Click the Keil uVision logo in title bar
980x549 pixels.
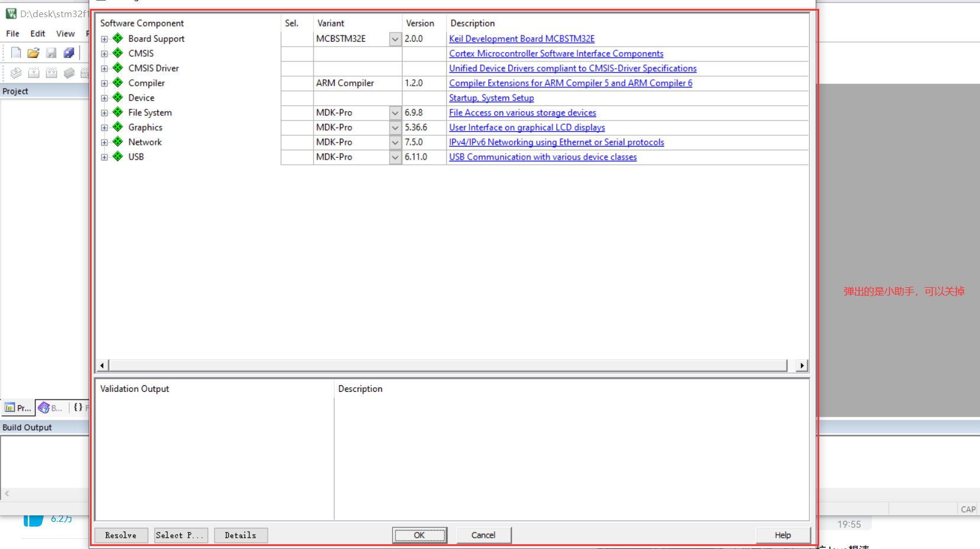[x=11, y=13]
